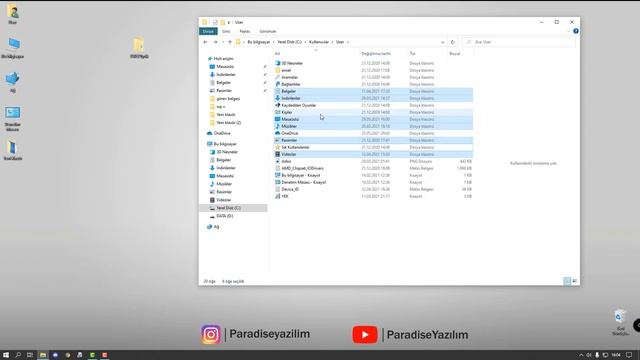Viewport: 640px width, 360px height.
Task: Select Müzikler folder in the file list
Action: (x=374, y=126)
